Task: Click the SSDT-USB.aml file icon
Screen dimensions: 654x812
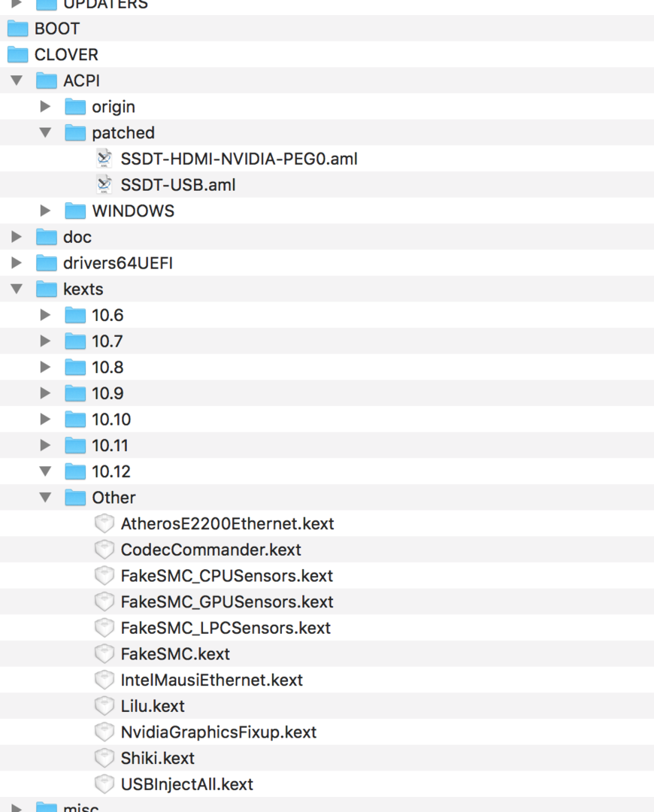Action: [x=104, y=184]
